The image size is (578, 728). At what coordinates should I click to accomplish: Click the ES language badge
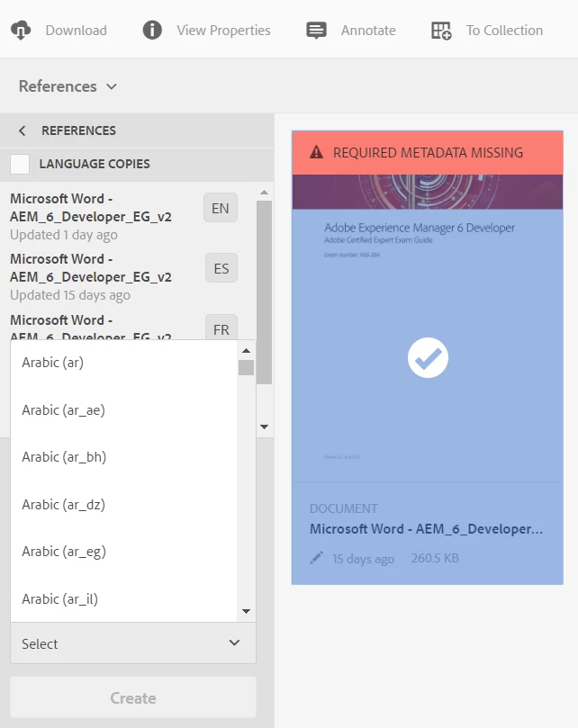pos(221,268)
